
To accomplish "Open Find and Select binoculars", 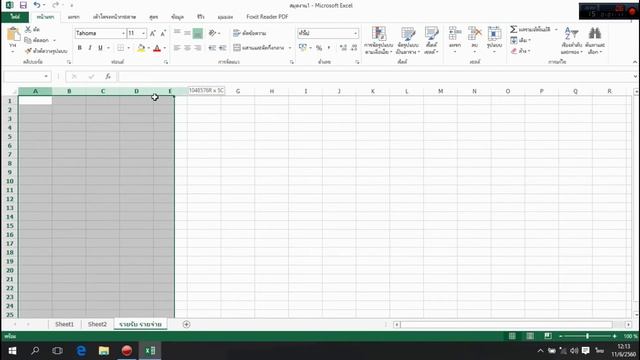I will pos(595,40).
